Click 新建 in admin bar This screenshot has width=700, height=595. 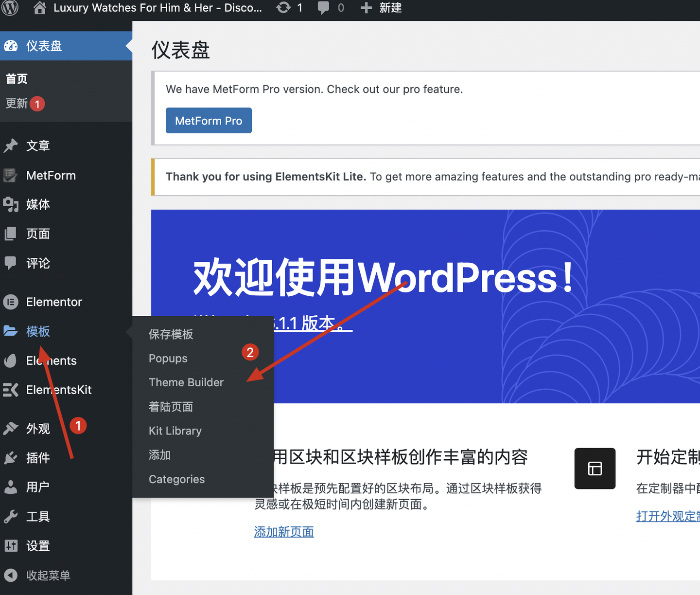(x=390, y=8)
